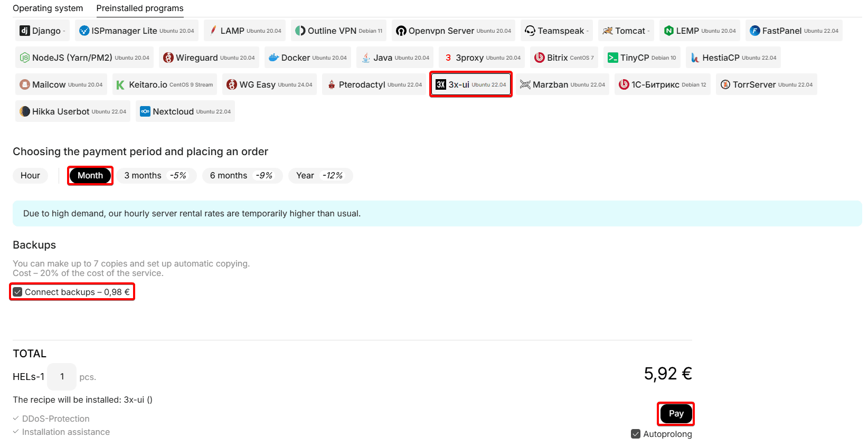Open the Preinstalled programs tab
The height and width of the screenshot is (447, 868).
[x=140, y=8]
